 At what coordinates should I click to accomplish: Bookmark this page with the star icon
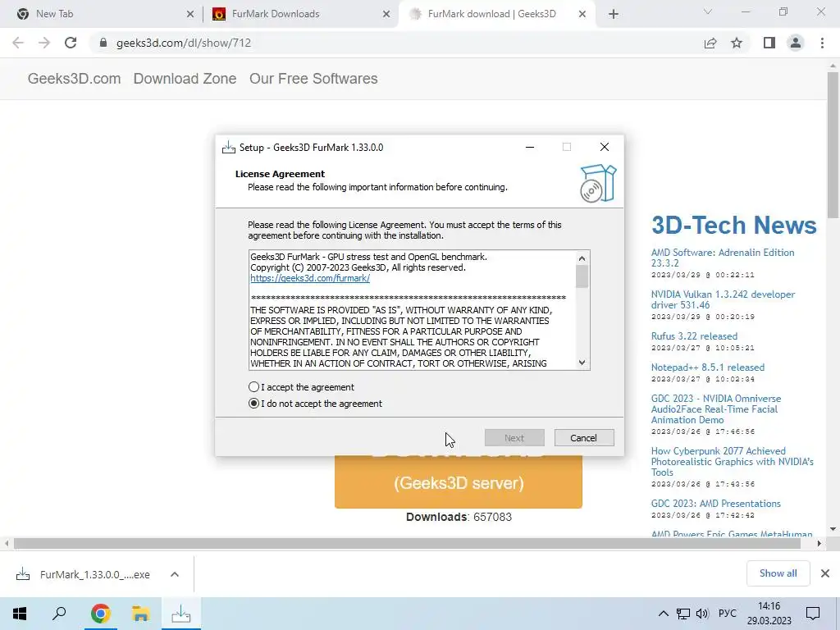coord(737,43)
